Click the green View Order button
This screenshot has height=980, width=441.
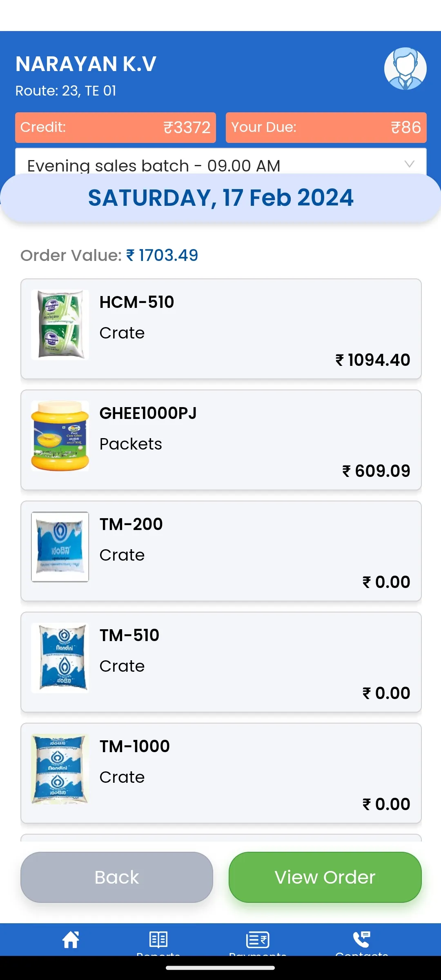click(325, 877)
